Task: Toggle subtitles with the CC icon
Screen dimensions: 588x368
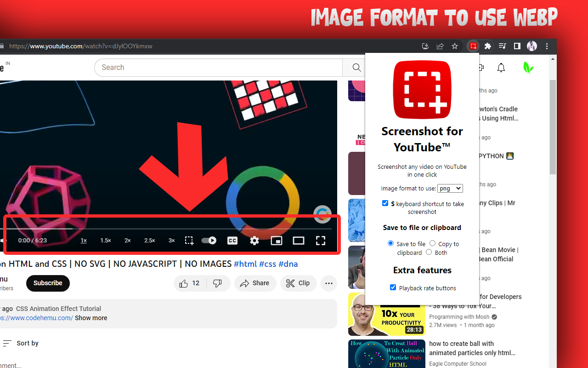Action: pyautogui.click(x=232, y=240)
